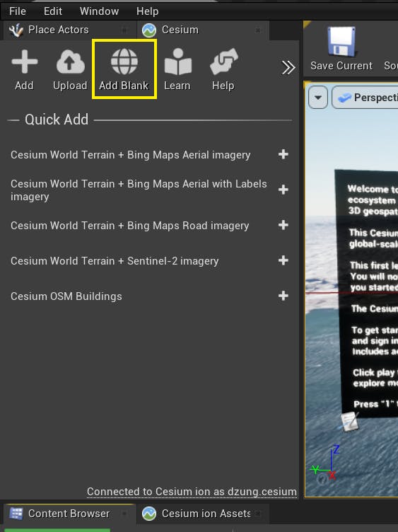This screenshot has width=398, height=532.
Task: Click Save Current floppy disk icon
Action: coord(341,42)
